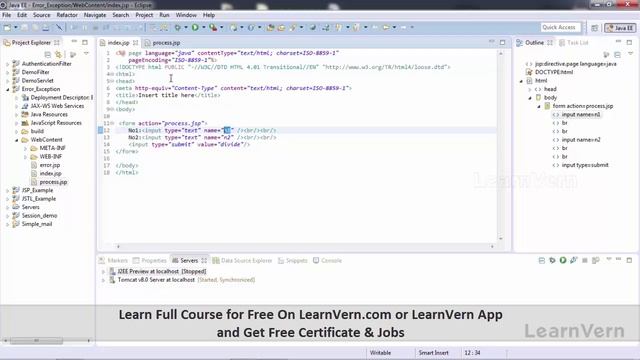Maximize the Outline panel
Image resolution: width=640 pixels, height=360 pixels.
point(629,42)
